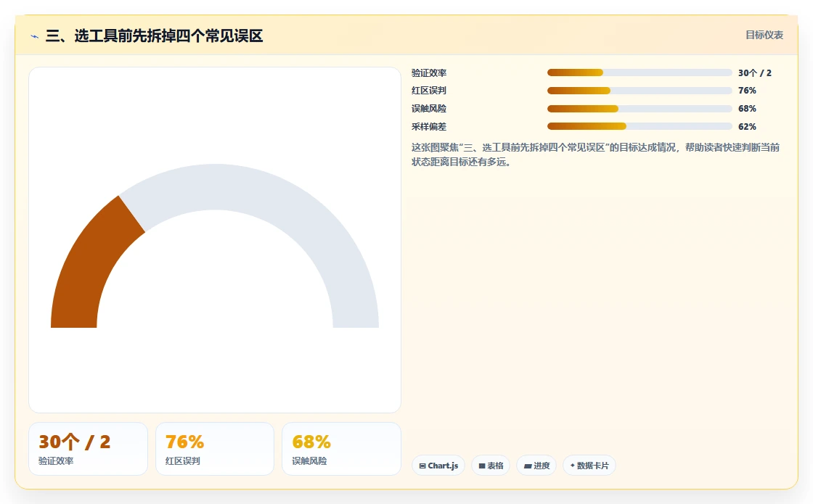Click the 采样偏差 row label
This screenshot has width=813, height=504.
[429, 126]
